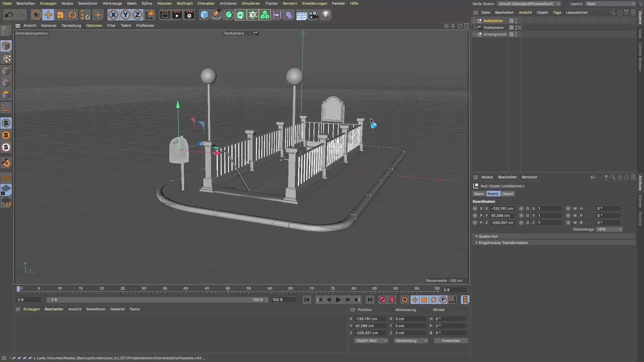Open the Reihenfolge HPB dropdown
The image size is (644, 362).
click(609, 229)
